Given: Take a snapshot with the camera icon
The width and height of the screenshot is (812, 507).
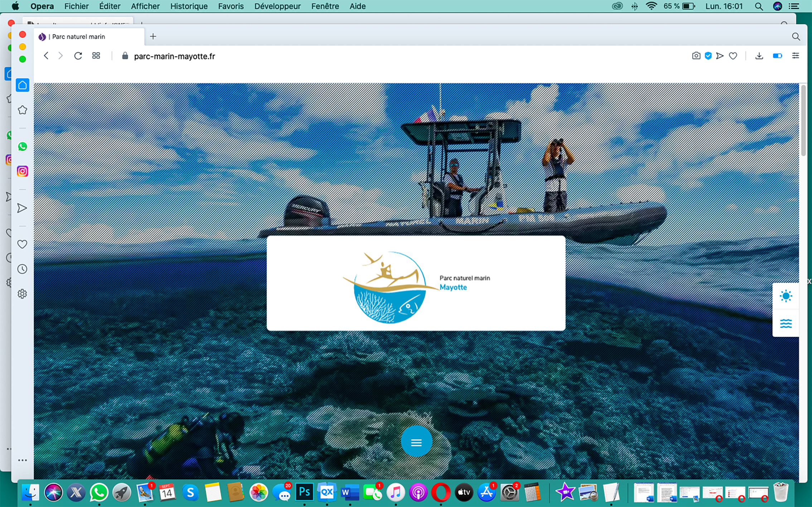Looking at the screenshot, I should pyautogui.click(x=696, y=56).
